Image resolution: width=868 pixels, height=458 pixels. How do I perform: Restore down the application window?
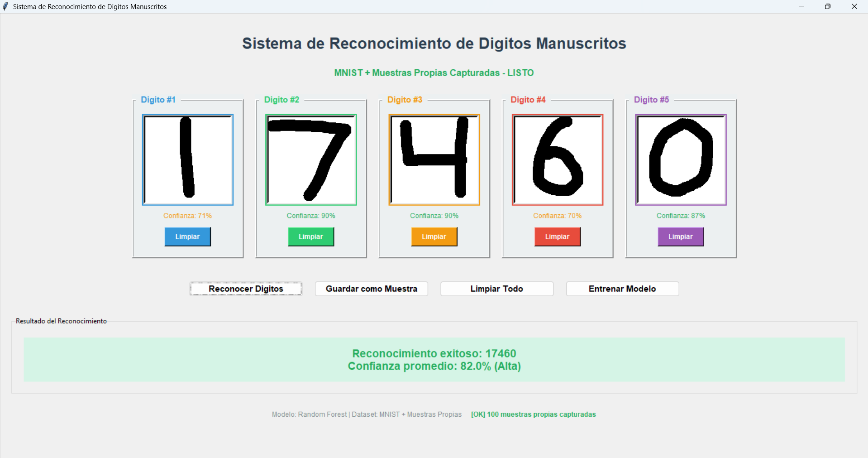[828, 6]
